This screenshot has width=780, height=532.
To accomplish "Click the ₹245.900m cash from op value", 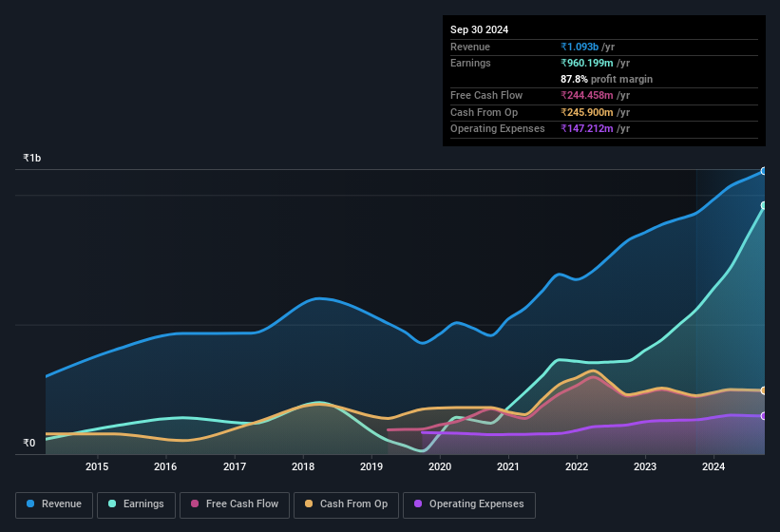I will pos(587,112).
